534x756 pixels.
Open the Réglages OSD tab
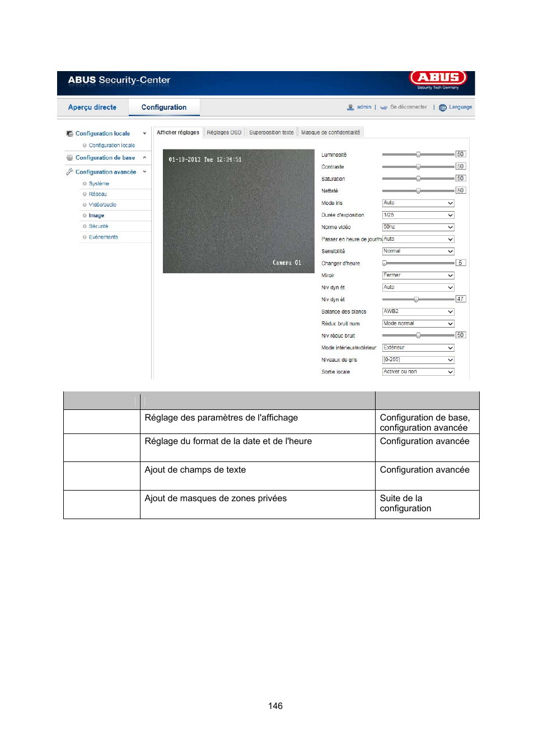(x=224, y=133)
